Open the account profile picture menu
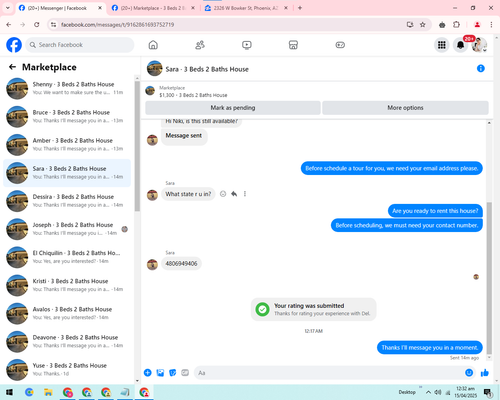This screenshot has width=500, height=400. point(479,45)
